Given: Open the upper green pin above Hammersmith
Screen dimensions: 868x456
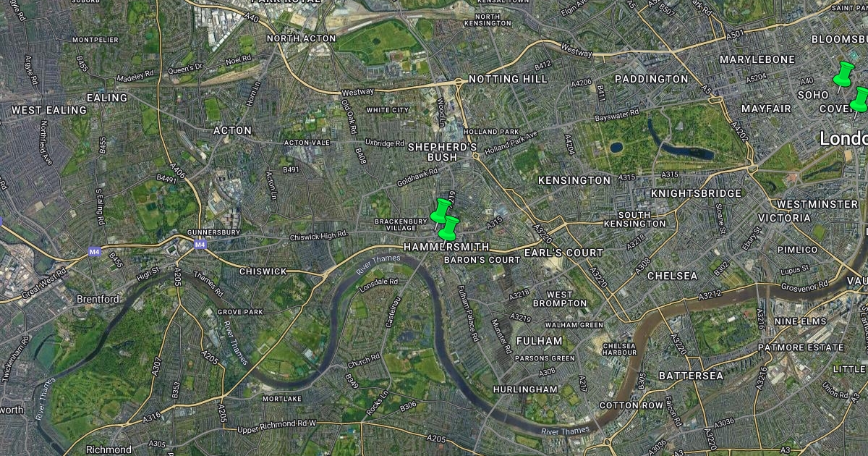Looking at the screenshot, I should click(x=441, y=211).
